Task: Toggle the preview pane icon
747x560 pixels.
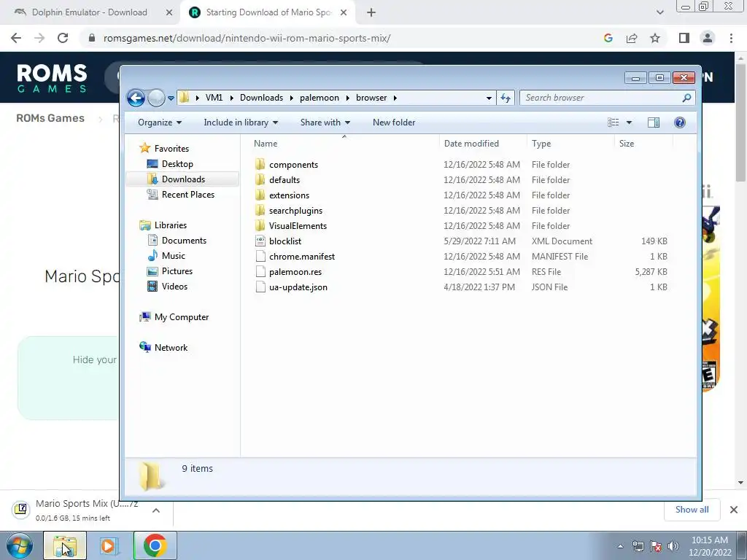Action: pyautogui.click(x=654, y=122)
